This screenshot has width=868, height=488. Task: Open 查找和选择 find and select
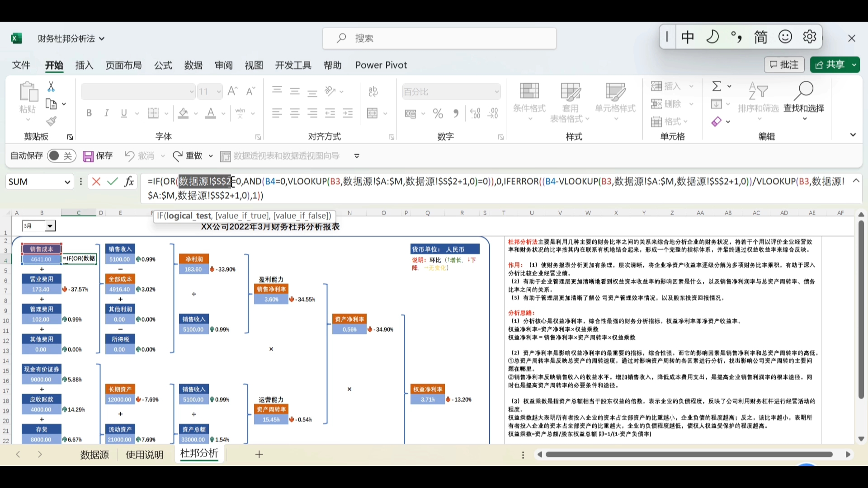click(x=804, y=101)
